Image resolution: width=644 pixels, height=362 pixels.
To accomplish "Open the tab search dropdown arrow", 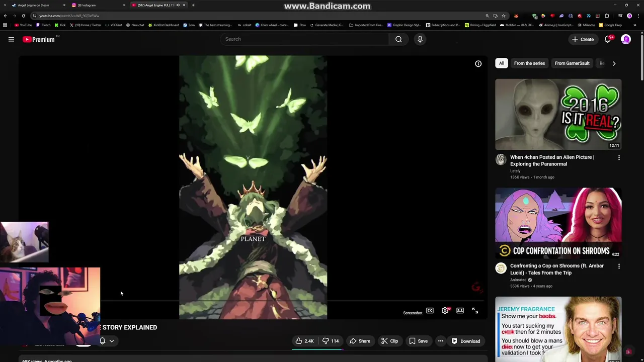I will (5, 5).
